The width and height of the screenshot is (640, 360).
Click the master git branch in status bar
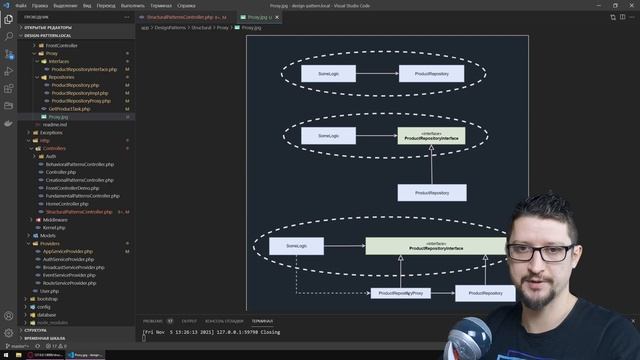pos(17,346)
